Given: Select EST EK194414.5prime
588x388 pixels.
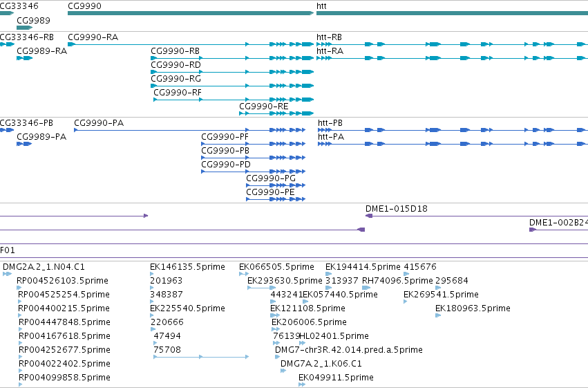Looking at the screenshot, I should 328,274.
